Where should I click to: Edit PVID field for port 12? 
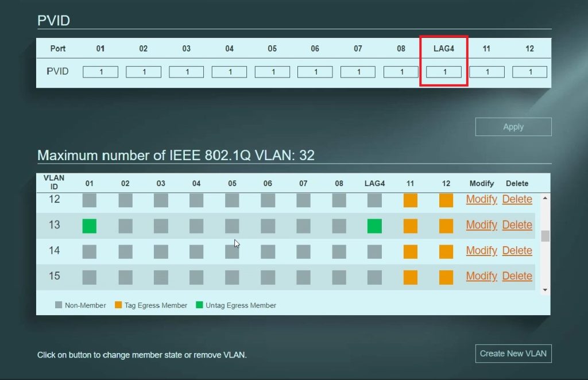[x=529, y=72]
